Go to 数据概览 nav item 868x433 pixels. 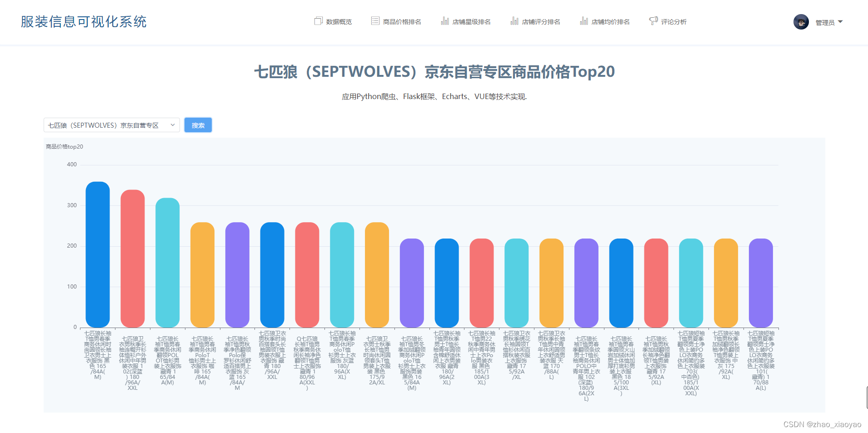click(x=333, y=21)
